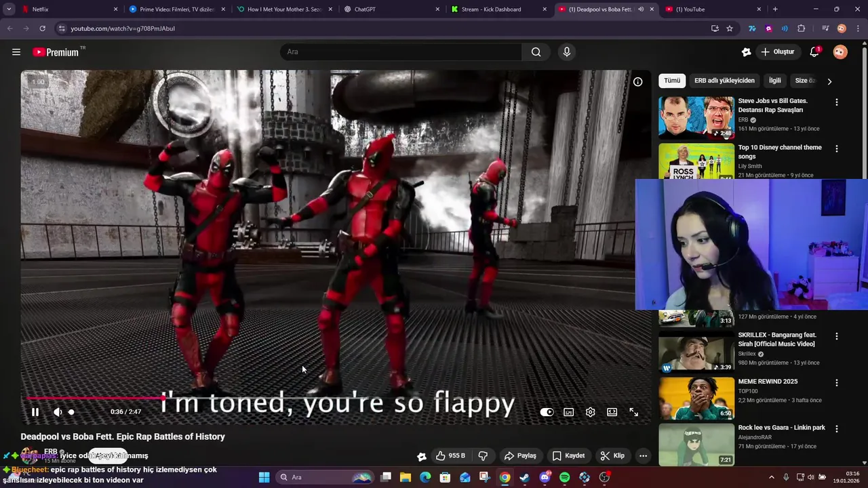Pause the Deadpool vs Boba Fett video
868x488 pixels.
click(x=35, y=412)
